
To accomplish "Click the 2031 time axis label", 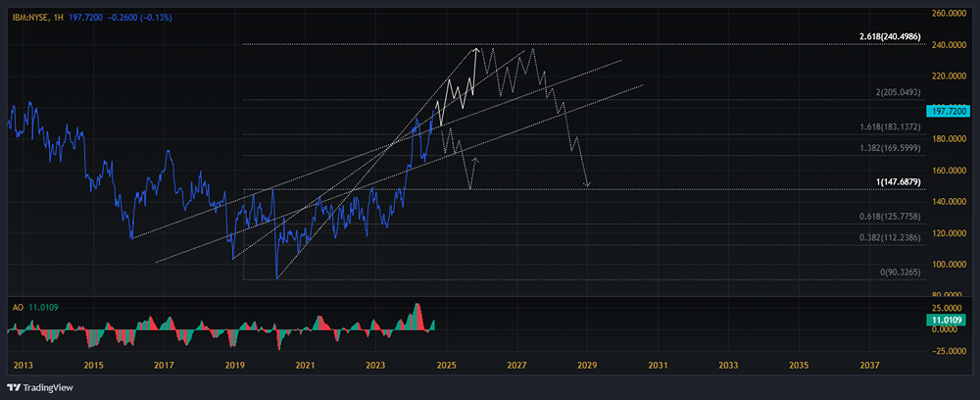I will 659,365.
